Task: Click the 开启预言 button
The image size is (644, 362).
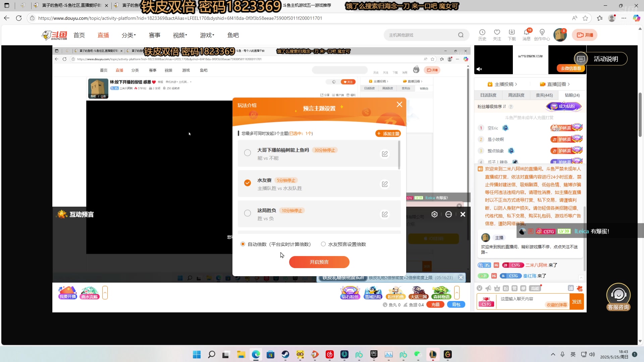Action: 319,262
